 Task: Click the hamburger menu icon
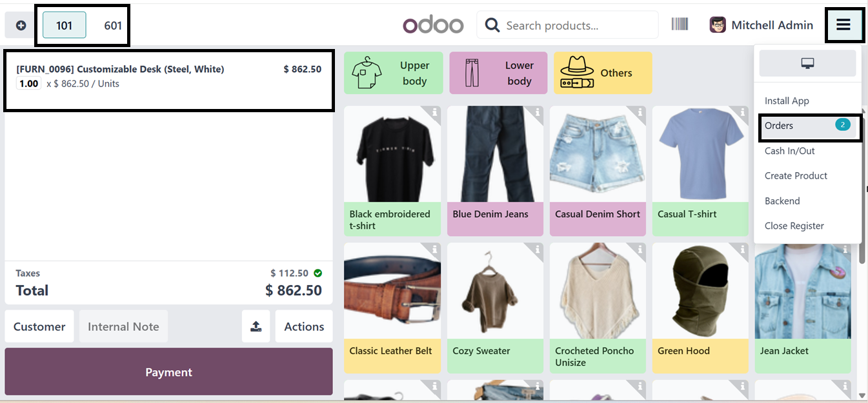(843, 25)
